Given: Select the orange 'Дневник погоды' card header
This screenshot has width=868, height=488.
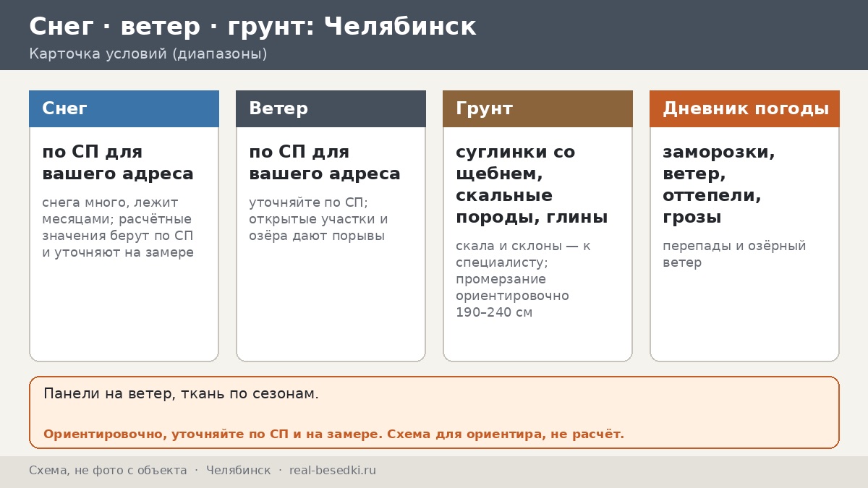Looking at the screenshot, I should coord(744,108).
